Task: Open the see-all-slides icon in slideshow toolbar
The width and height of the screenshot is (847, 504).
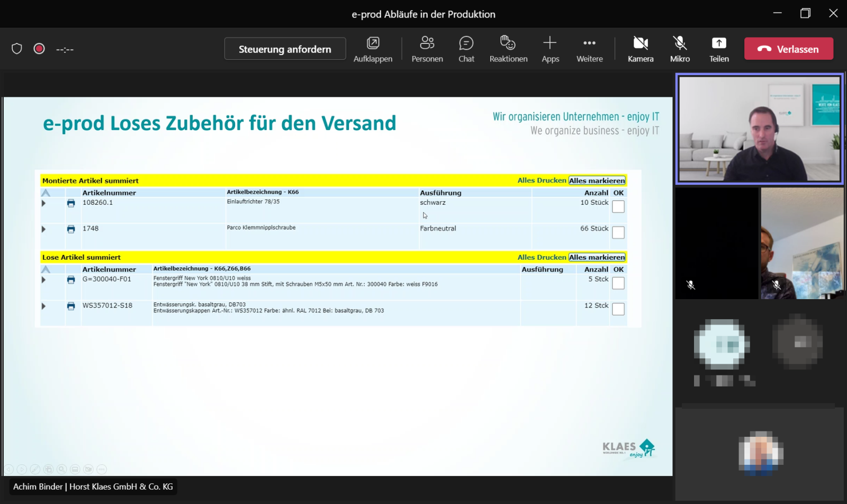Action: [48, 469]
